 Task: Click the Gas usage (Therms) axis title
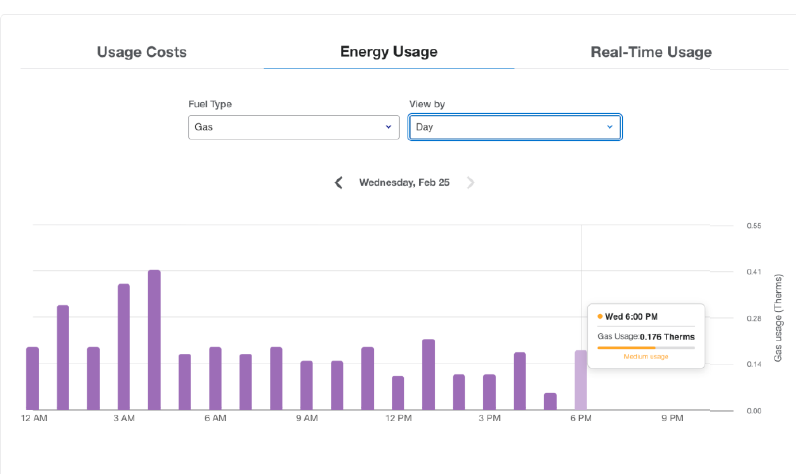pos(778,318)
